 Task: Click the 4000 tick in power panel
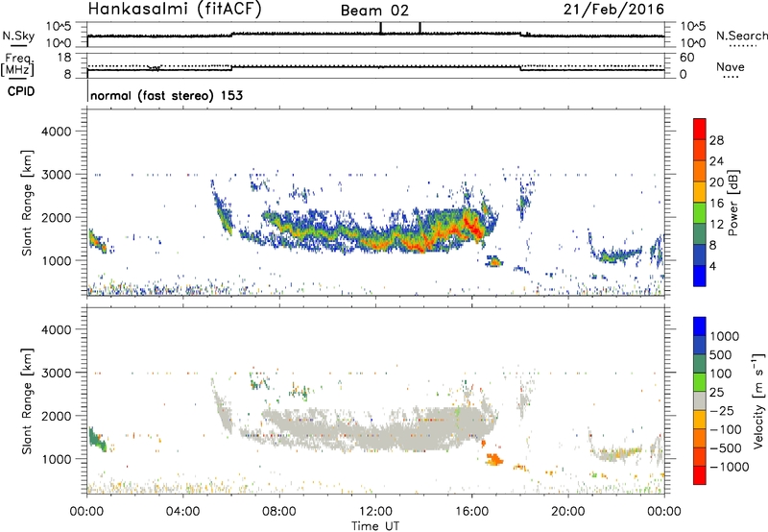click(x=56, y=132)
